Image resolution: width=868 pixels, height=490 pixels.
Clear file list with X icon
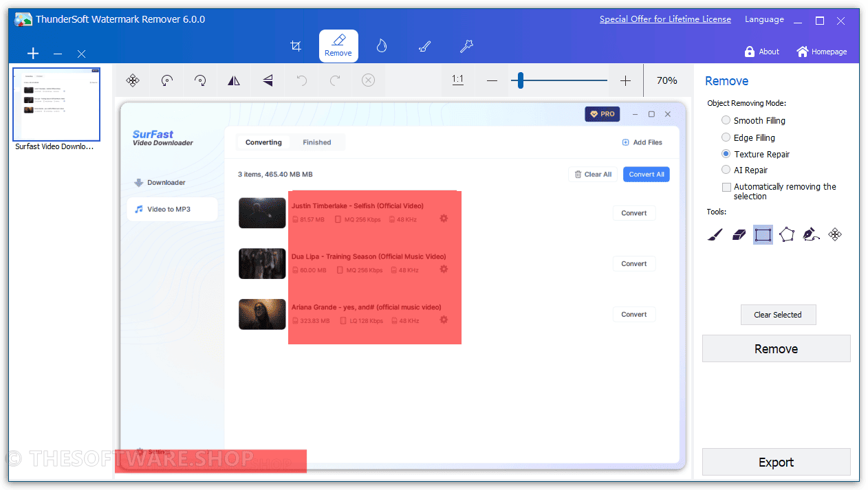(x=81, y=54)
